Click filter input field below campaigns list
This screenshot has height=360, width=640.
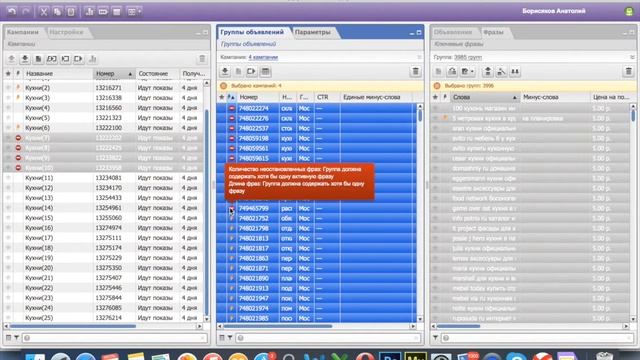pos(115,338)
